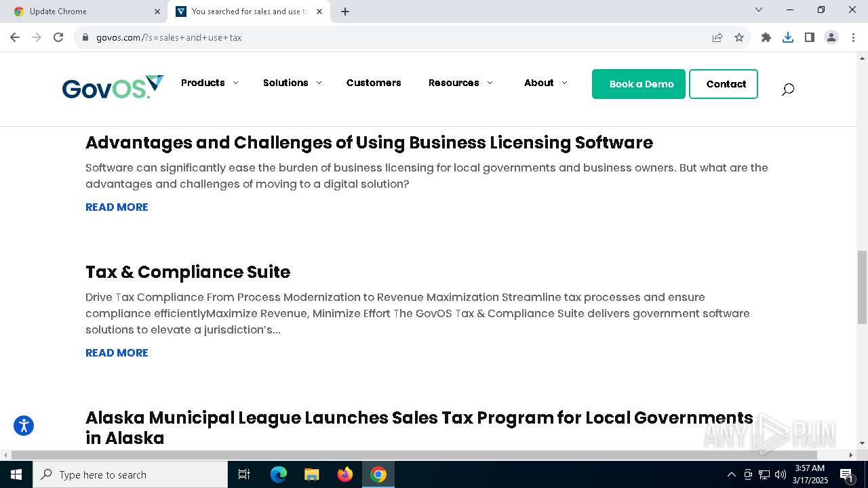Select the 'You searched for sales and use tax' tab
The image size is (868, 488).
pos(248,12)
